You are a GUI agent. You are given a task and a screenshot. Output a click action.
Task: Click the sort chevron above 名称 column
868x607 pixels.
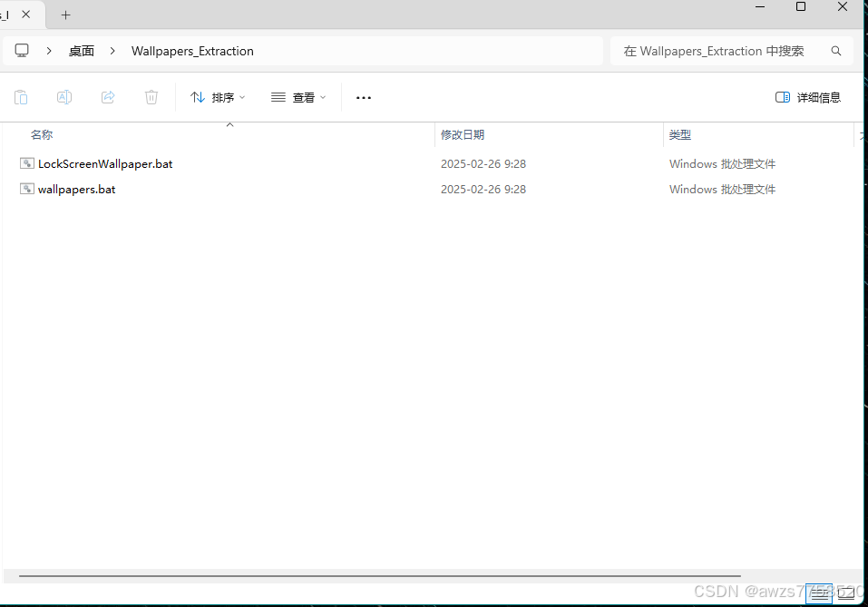coord(229,124)
